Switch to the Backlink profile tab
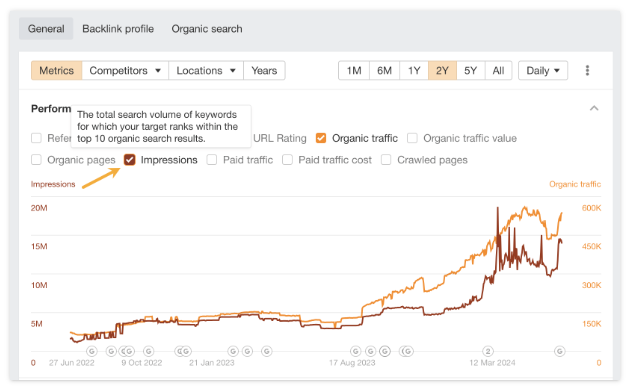The height and width of the screenshot is (388, 631). 118,29
